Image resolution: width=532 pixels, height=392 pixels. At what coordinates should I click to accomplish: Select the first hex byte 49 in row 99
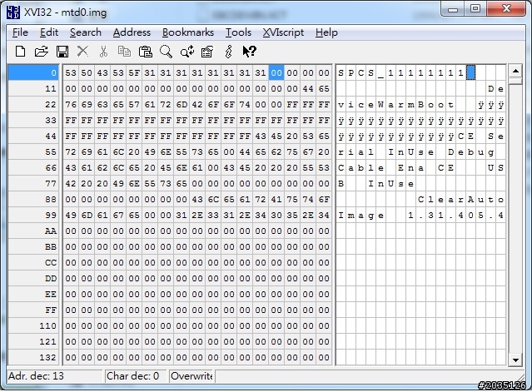(71, 215)
